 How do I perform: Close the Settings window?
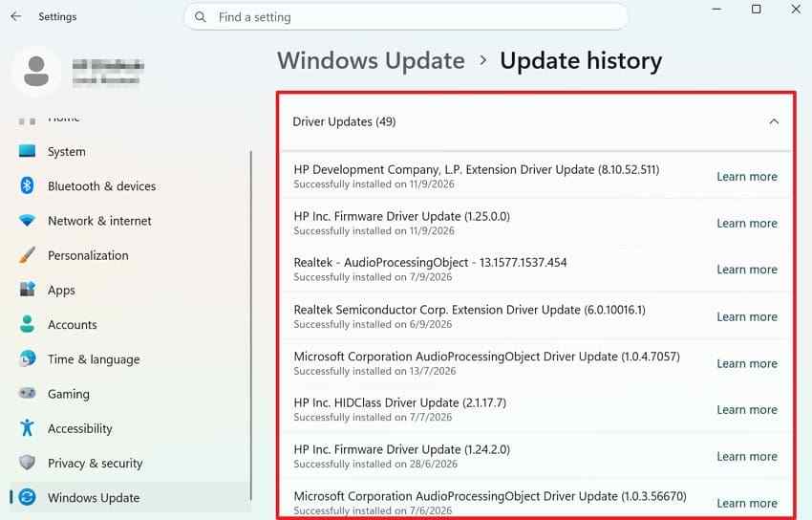click(x=796, y=10)
